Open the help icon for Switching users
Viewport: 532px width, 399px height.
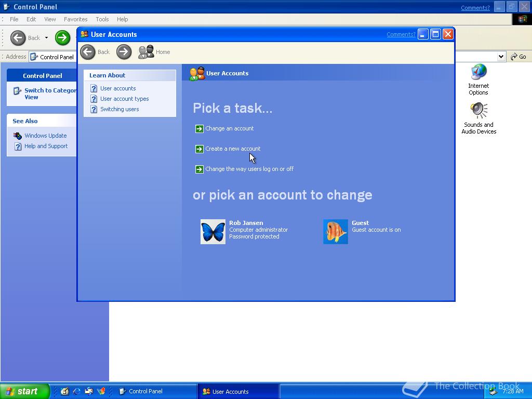[94, 109]
